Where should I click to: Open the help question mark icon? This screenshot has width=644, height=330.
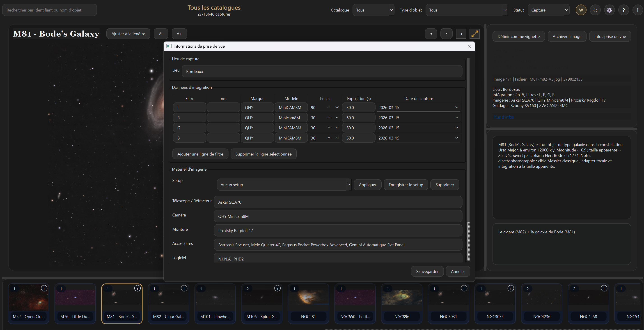click(x=623, y=10)
